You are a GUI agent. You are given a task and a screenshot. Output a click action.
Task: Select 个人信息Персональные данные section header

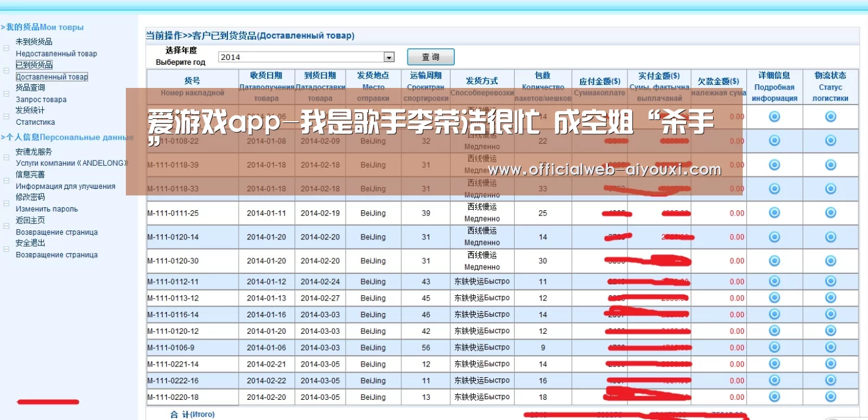(67, 137)
